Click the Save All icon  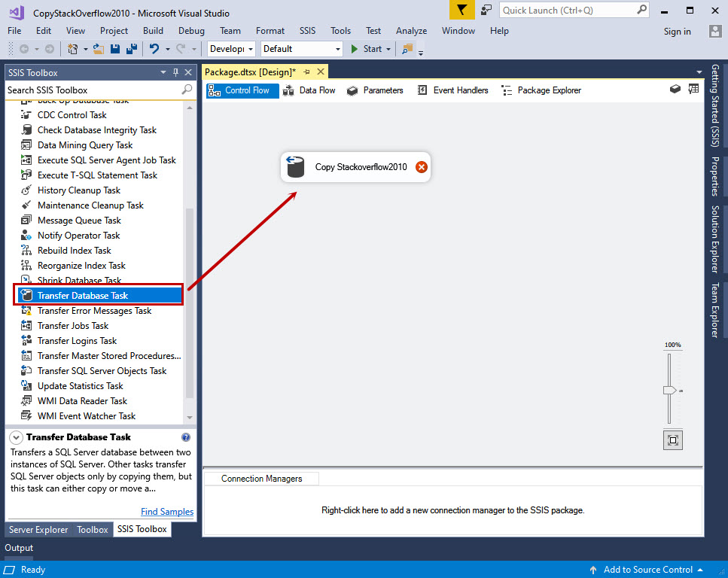[x=132, y=47]
